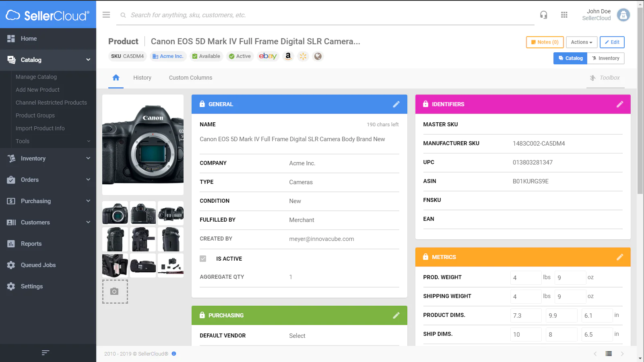This screenshot has height=362, width=644.
Task: Click the Acme Inc. company link
Action: pyautogui.click(x=168, y=56)
